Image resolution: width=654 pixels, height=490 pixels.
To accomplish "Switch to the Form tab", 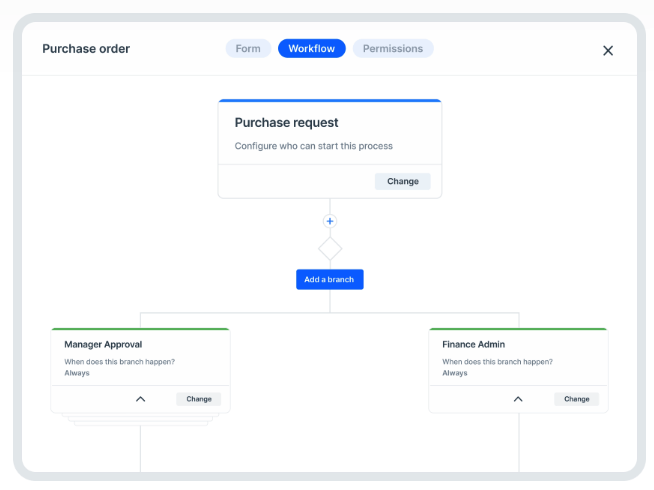I will click(x=248, y=48).
